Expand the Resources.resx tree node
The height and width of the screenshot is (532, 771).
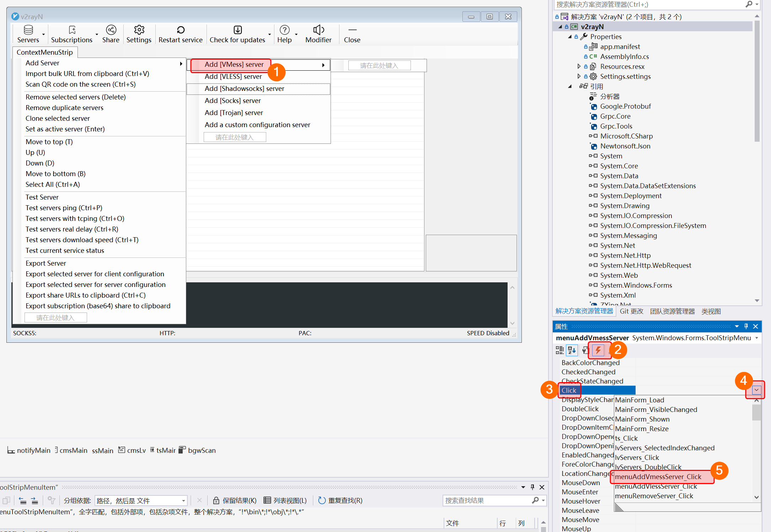pyautogui.click(x=579, y=66)
